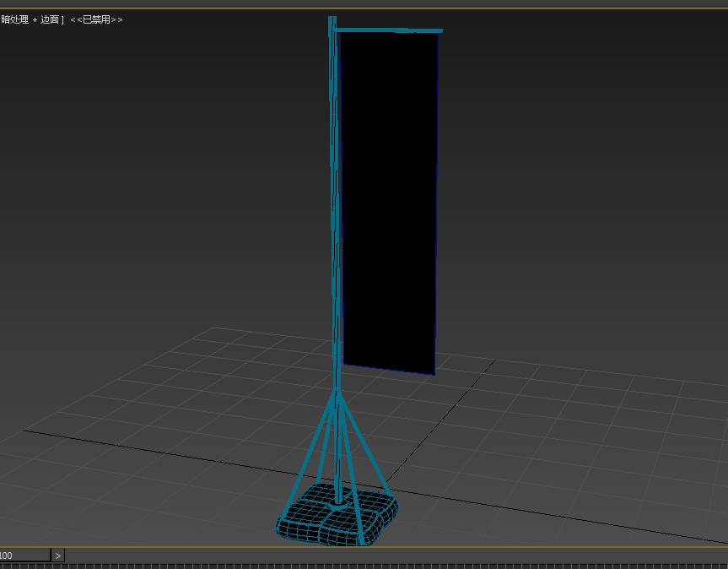Open the 暗处理 + 边面 shading menu
The image size is (728, 569).
tap(30, 19)
